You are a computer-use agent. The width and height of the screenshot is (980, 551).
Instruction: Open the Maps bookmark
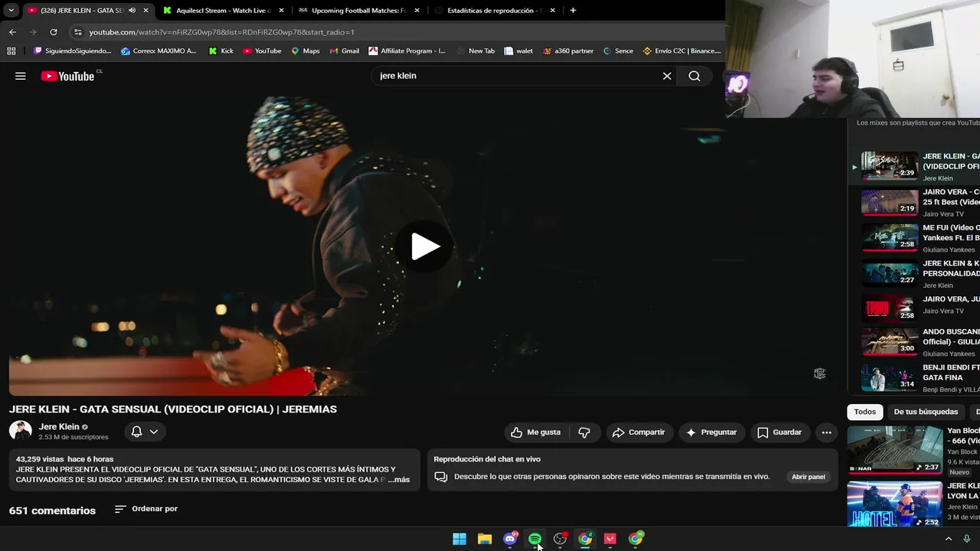[305, 51]
